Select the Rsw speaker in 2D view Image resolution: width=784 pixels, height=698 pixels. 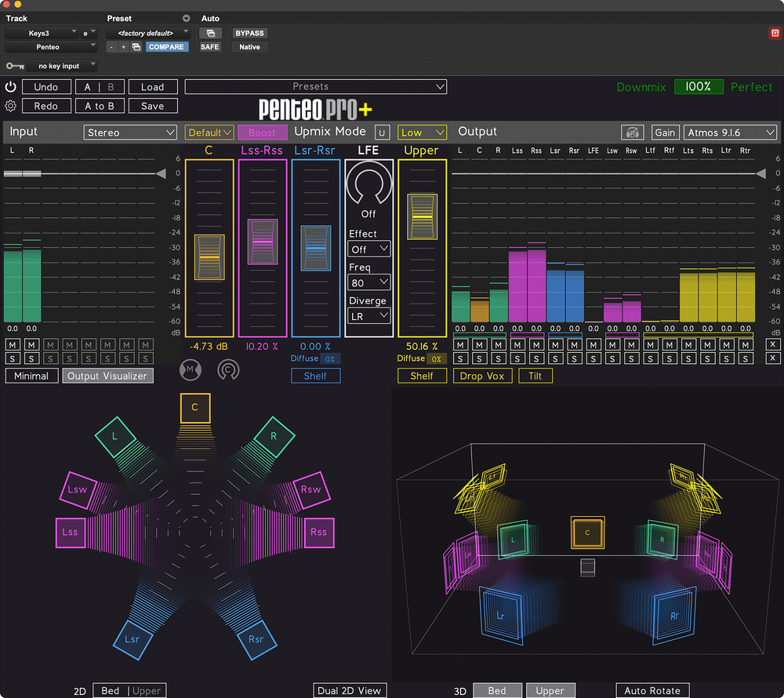click(x=310, y=489)
